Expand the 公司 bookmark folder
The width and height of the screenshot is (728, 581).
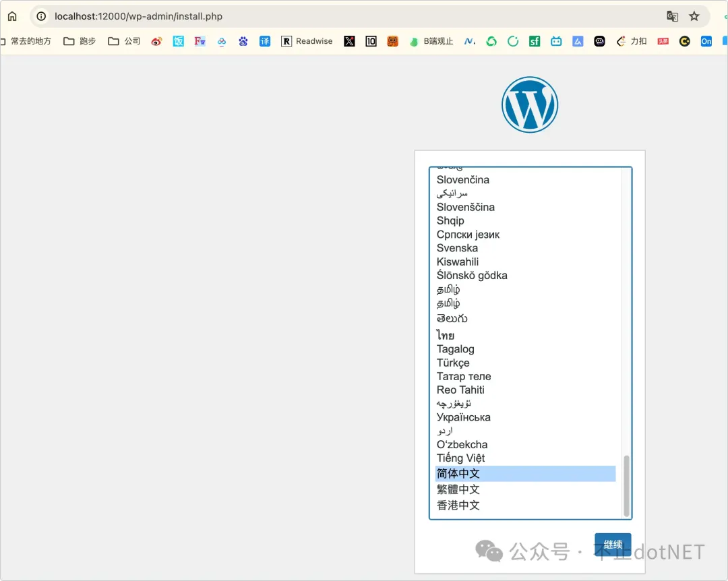point(125,41)
